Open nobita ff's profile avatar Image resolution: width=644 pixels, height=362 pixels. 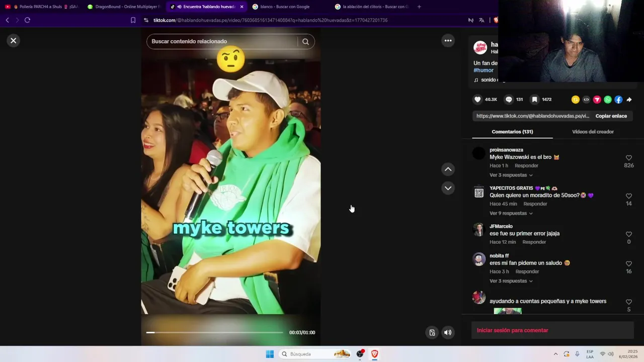tap(479, 259)
